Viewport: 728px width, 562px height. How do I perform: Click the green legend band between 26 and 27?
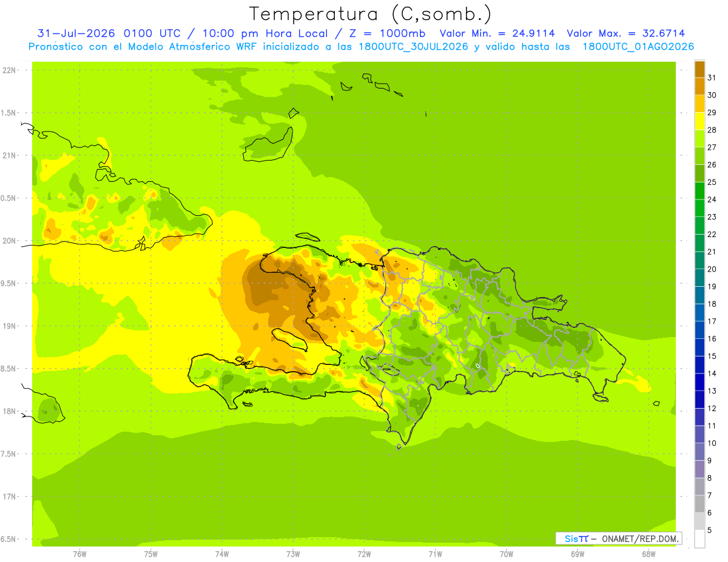click(699, 156)
